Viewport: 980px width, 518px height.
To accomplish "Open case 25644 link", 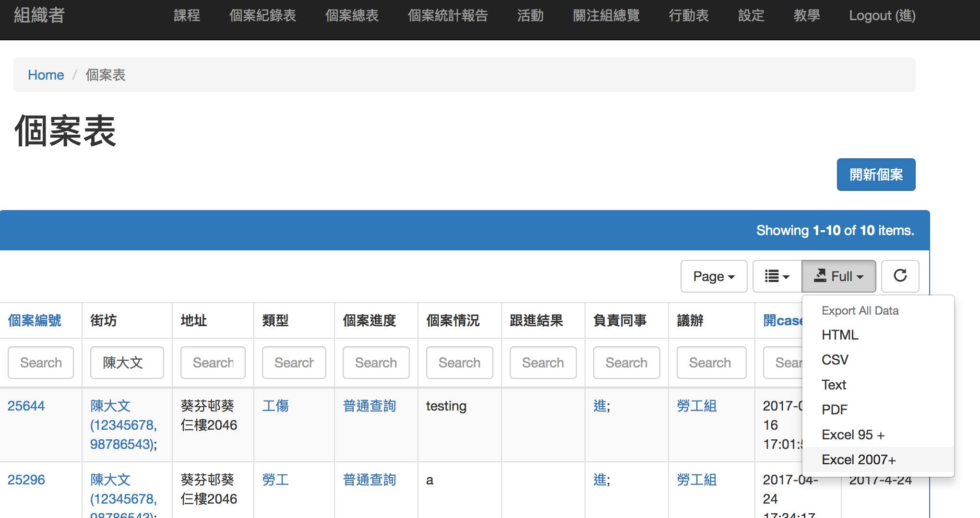I will 26,406.
